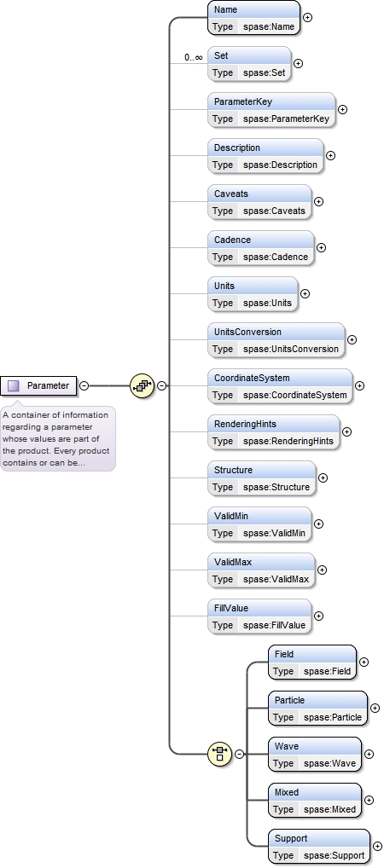Select the Particle element box
This screenshot has height=868, width=384.
317,708
